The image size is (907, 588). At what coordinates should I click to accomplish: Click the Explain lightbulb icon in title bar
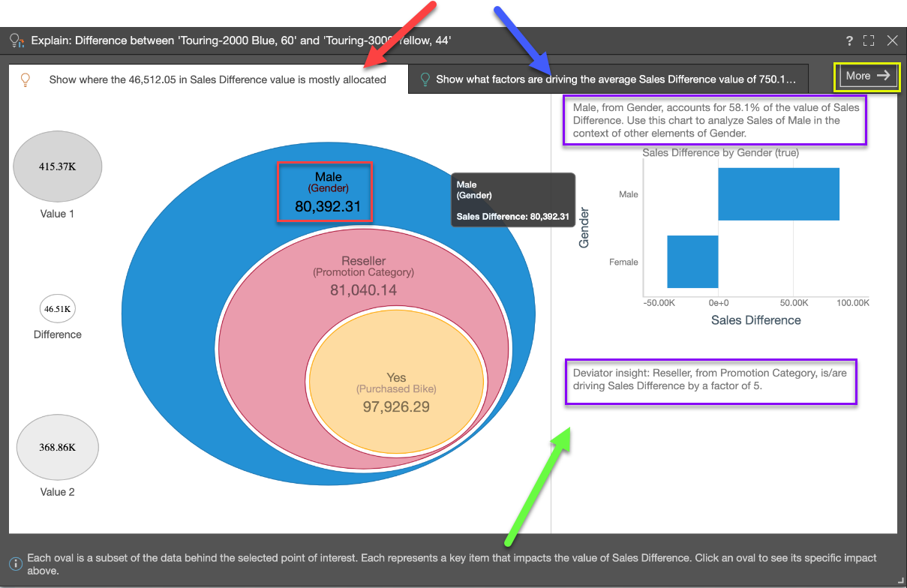[x=17, y=40]
